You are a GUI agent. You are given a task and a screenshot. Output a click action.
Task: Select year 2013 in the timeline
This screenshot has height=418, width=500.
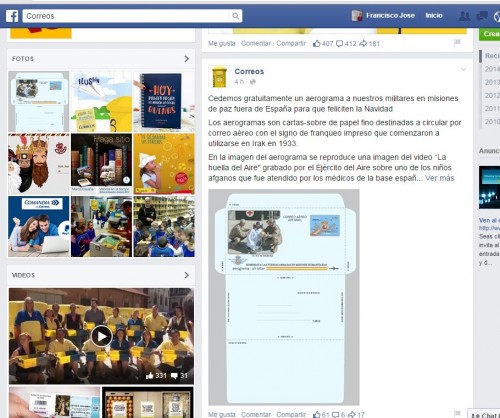(492, 82)
